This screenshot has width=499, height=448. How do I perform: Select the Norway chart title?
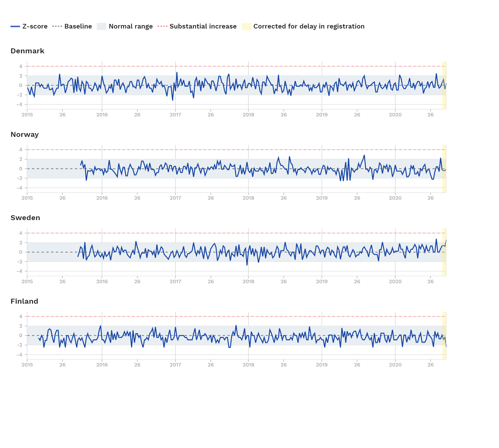point(24,135)
